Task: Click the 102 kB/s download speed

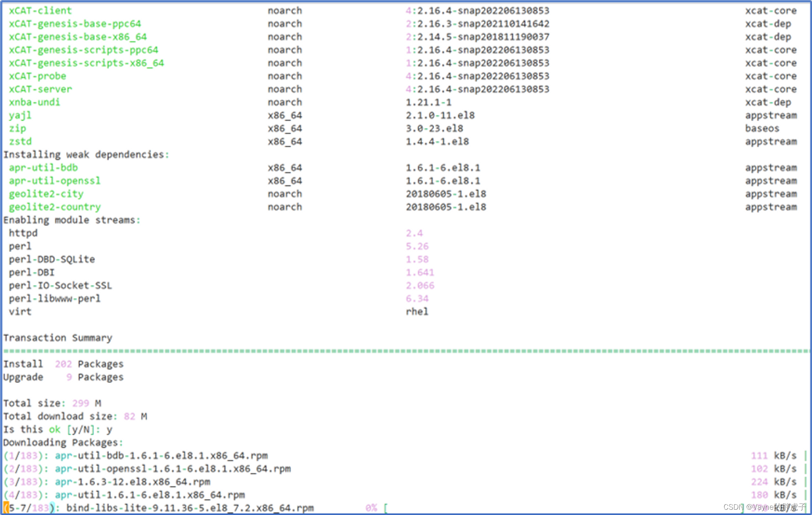Action: [x=774, y=469]
